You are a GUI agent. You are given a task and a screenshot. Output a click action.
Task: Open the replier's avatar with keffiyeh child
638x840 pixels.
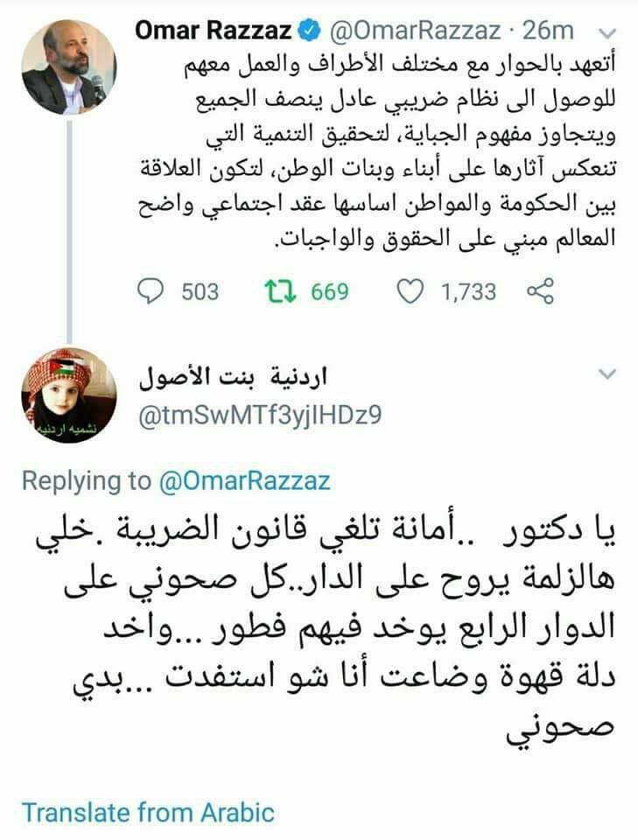click(68, 395)
